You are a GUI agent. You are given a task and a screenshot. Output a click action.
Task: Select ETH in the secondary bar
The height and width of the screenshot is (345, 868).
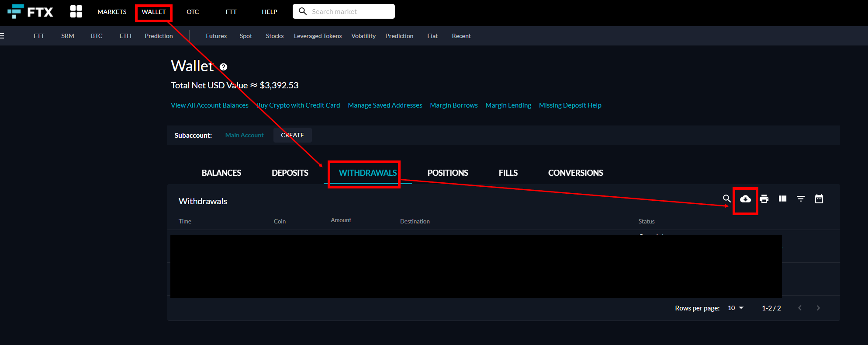pyautogui.click(x=125, y=36)
